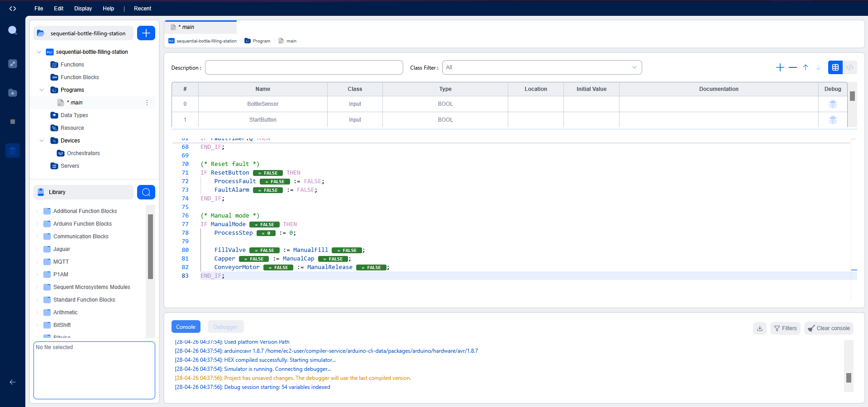Click the project folder icon beside project name
The width and height of the screenshot is (868, 407).
tap(41, 33)
